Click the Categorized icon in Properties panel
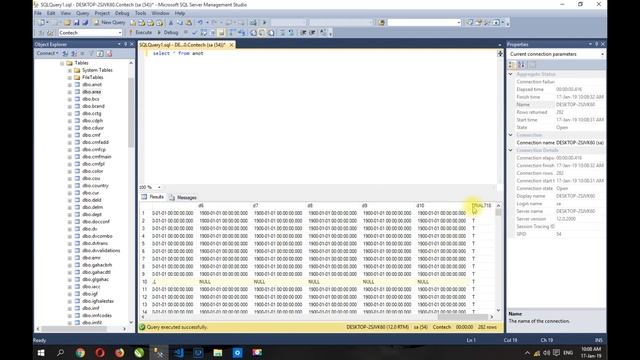The height and width of the screenshot is (360, 640). (512, 64)
